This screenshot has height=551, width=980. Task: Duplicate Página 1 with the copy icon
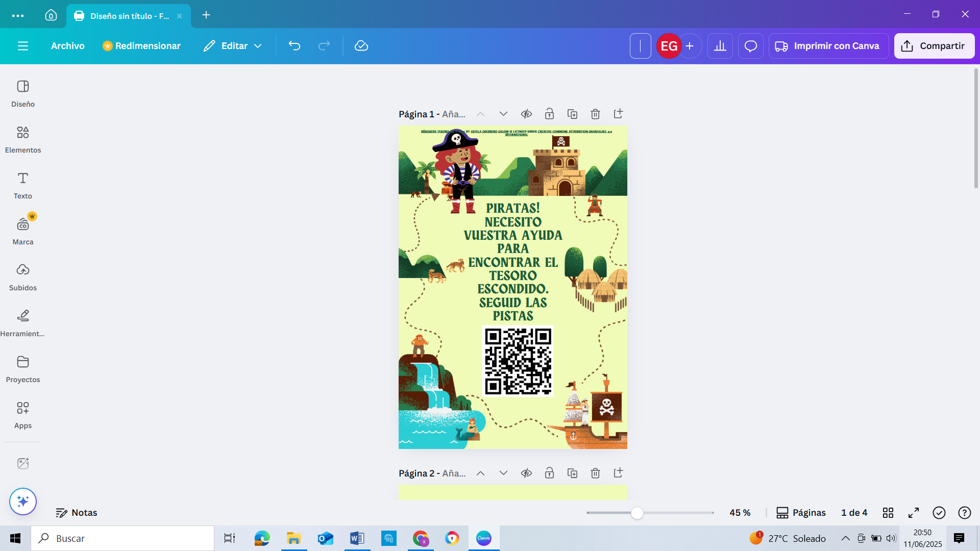(x=573, y=114)
